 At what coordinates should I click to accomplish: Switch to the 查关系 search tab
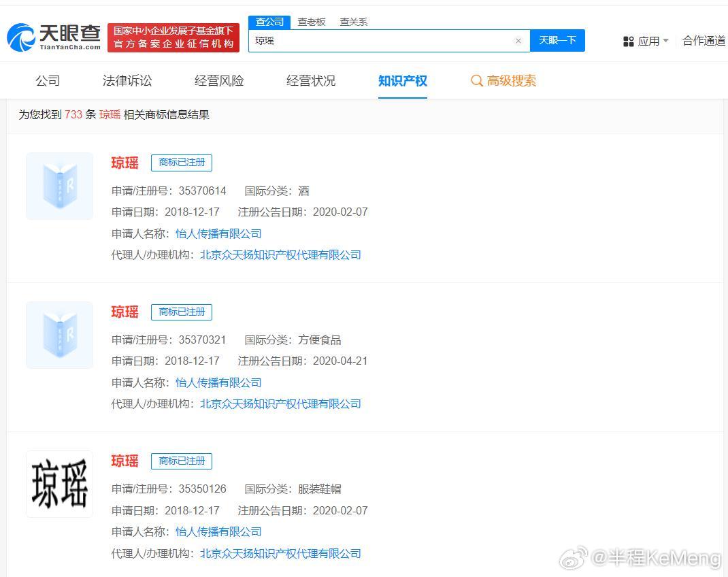(353, 22)
